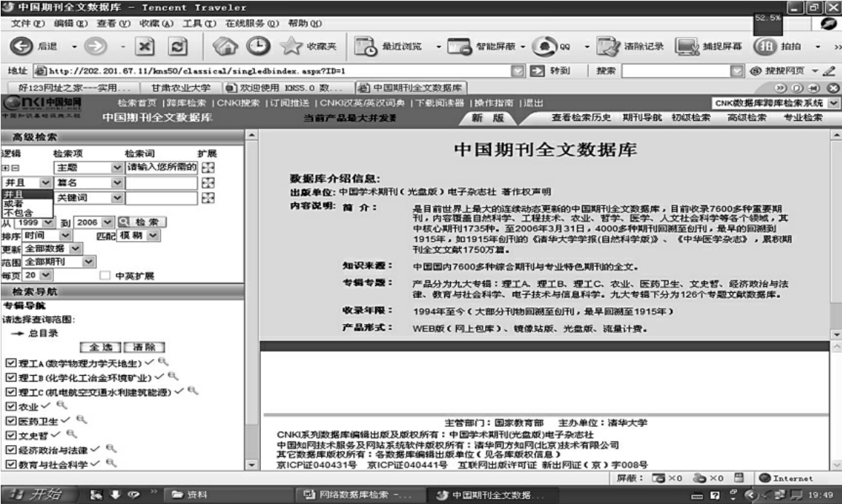Click the 拍拍 toolbar icon

766,46
